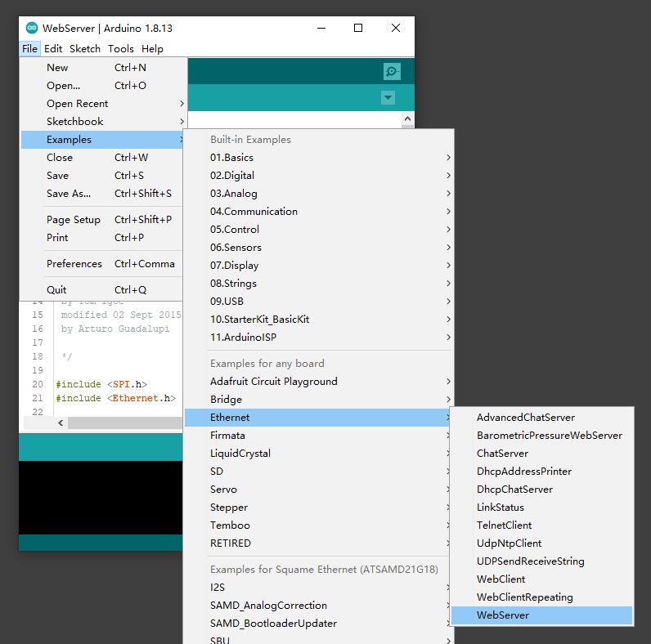The image size is (651, 644).
Task: Load the LinkStatus example
Action: 541,507
